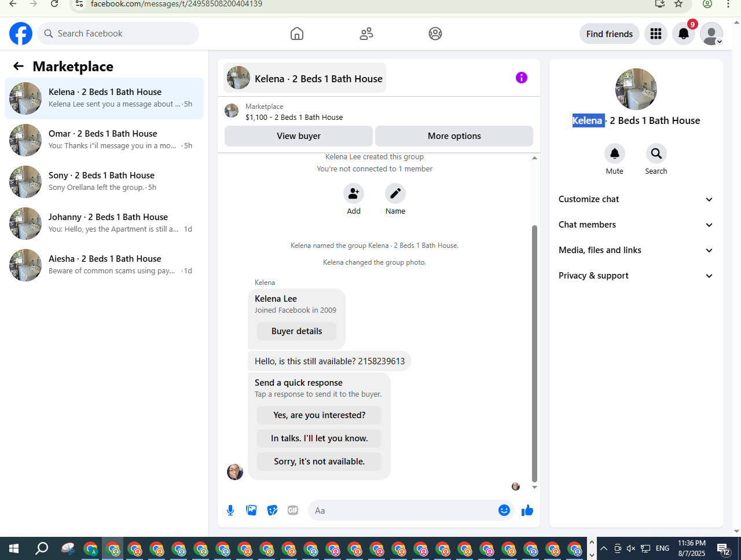Open Windows taskbar search
This screenshot has width=741, height=560.
coord(42,548)
